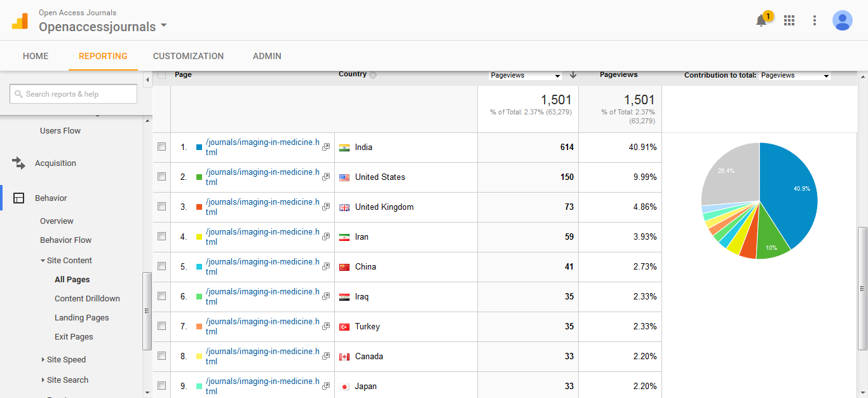Viewport: 868px width, 398px height.
Task: Click the Search reports & help field
Action: click(x=74, y=94)
